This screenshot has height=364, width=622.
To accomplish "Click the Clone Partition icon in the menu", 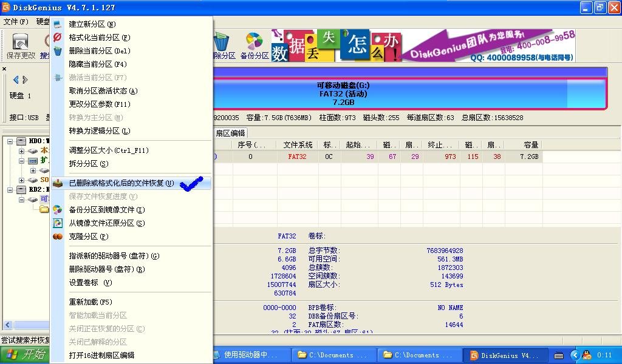I will pos(58,237).
